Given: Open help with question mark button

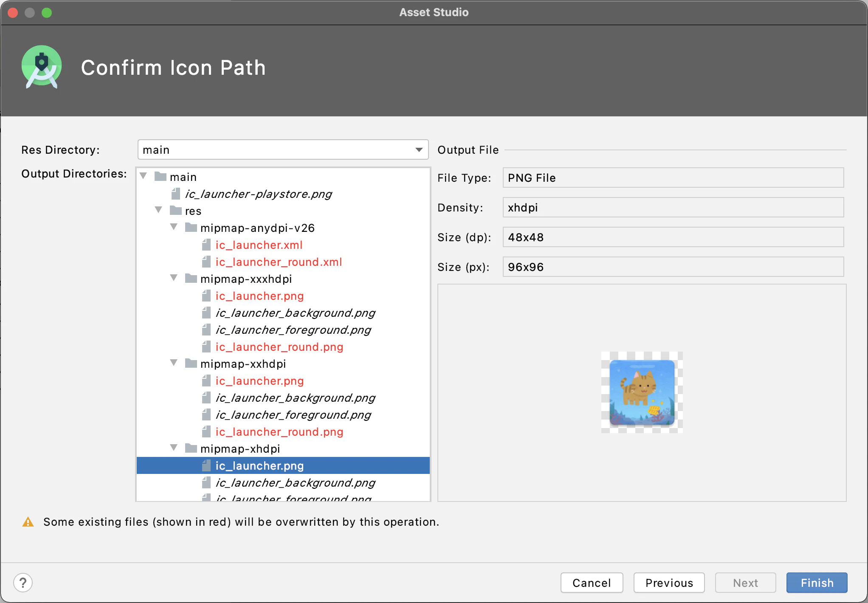Looking at the screenshot, I should point(23,583).
